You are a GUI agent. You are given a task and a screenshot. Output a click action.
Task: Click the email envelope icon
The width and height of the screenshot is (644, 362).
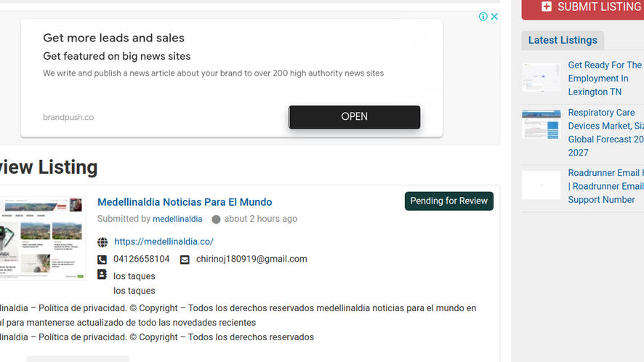pos(185,260)
